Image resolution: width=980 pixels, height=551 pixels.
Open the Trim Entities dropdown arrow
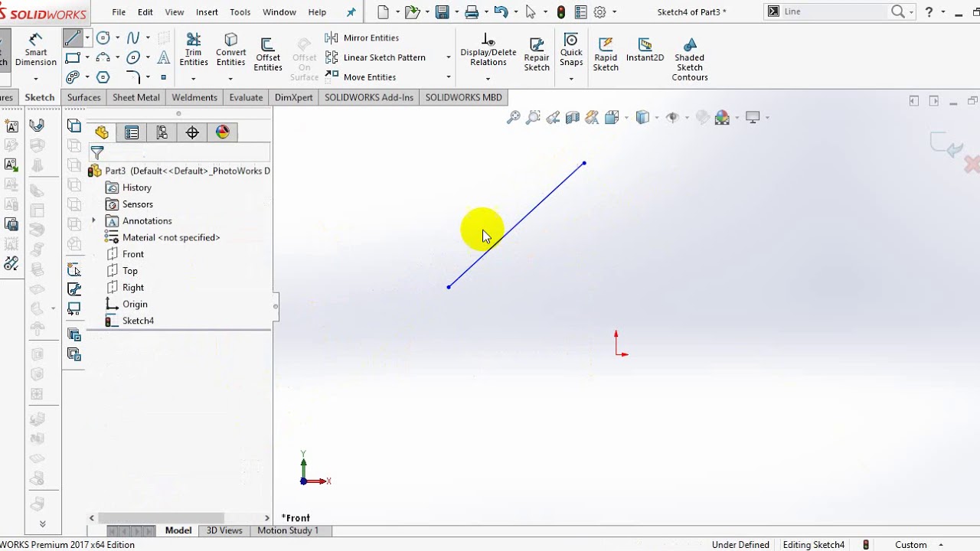coord(194,78)
